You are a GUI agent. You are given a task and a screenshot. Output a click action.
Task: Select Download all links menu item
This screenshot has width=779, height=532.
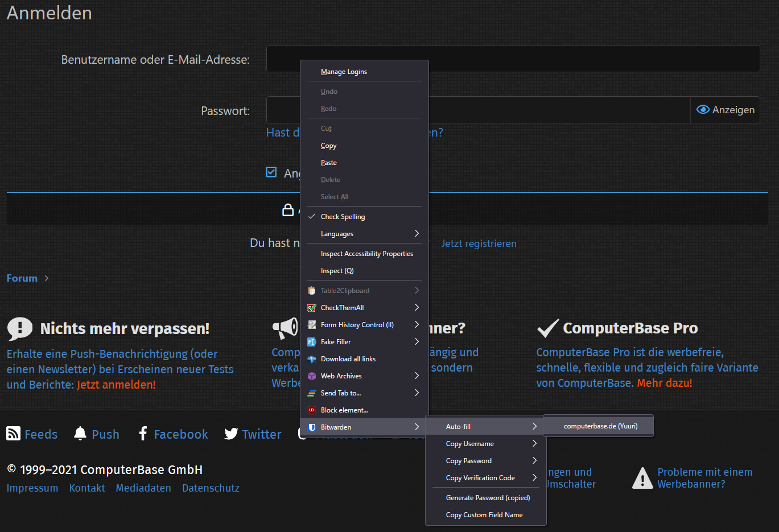[x=364, y=359]
